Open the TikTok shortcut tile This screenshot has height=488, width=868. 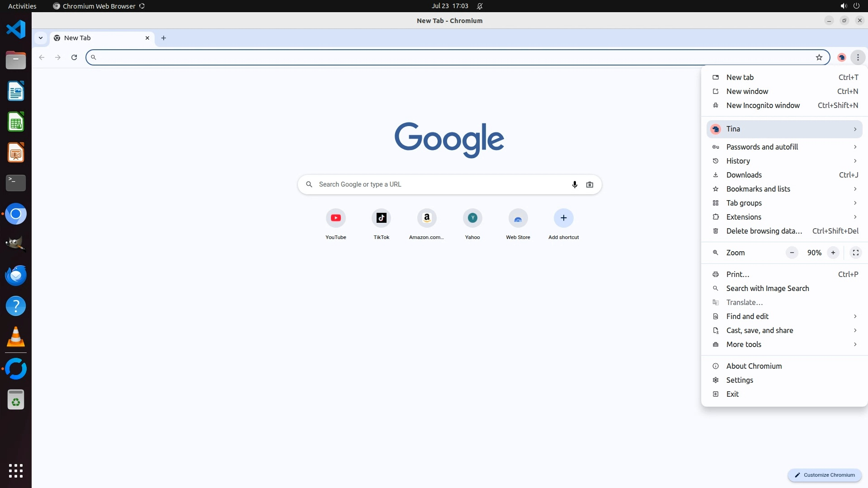[x=381, y=218]
